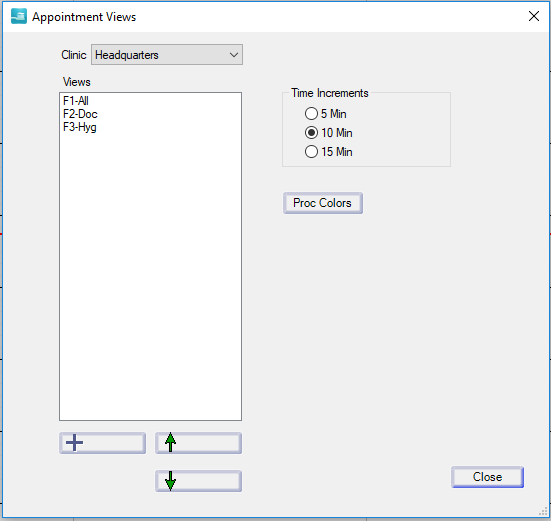Click the Time Increments group label
Image resolution: width=551 pixels, height=521 pixels.
point(330,93)
